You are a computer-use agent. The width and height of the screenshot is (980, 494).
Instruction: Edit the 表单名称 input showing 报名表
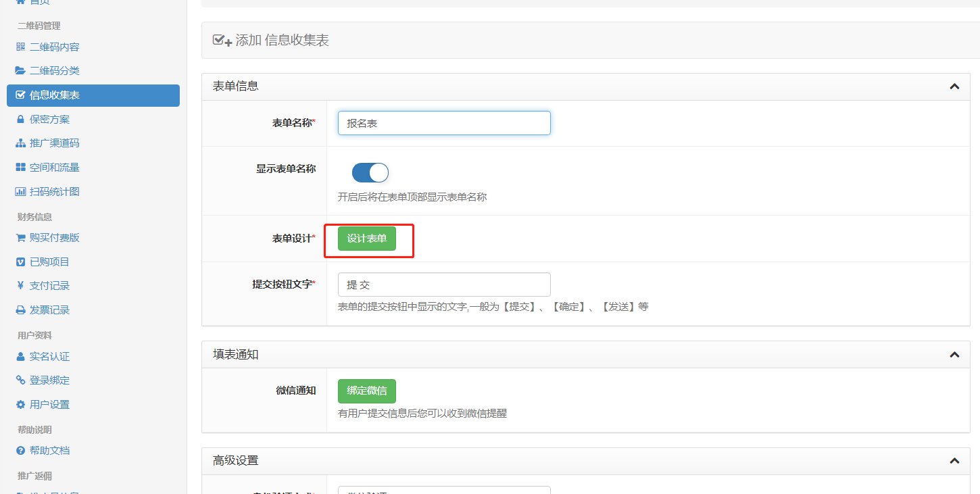[443, 122]
